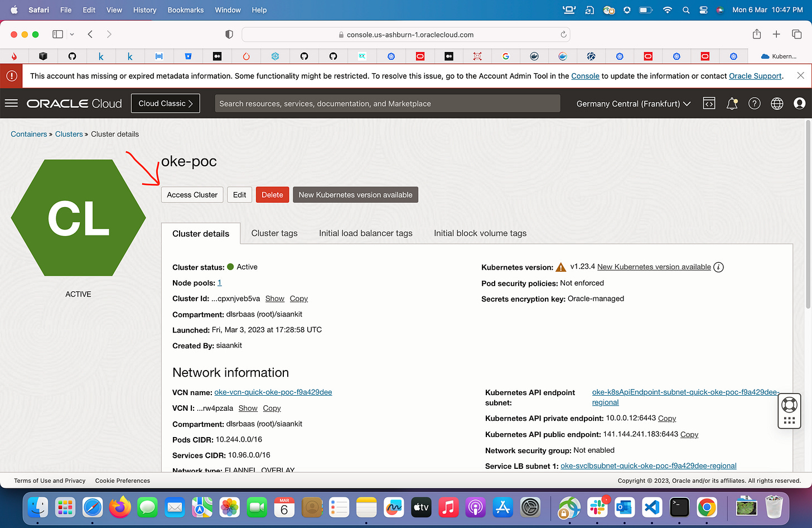Image resolution: width=812 pixels, height=528 pixels.
Task: Click the red Delete button
Action: click(x=272, y=195)
